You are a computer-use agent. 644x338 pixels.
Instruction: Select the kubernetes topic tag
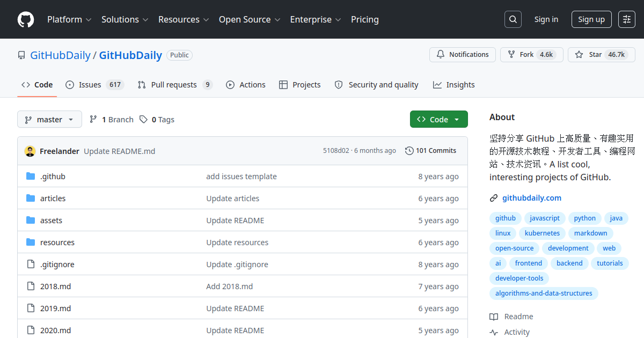542,233
